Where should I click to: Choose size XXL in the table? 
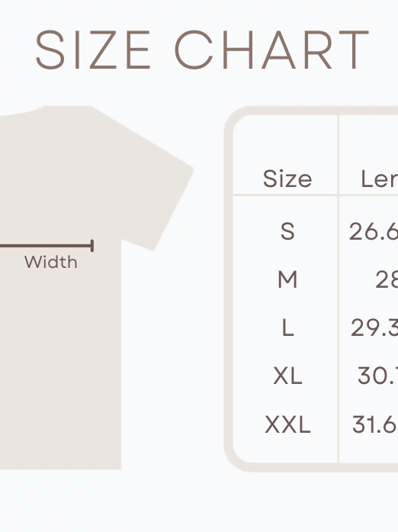(287, 424)
